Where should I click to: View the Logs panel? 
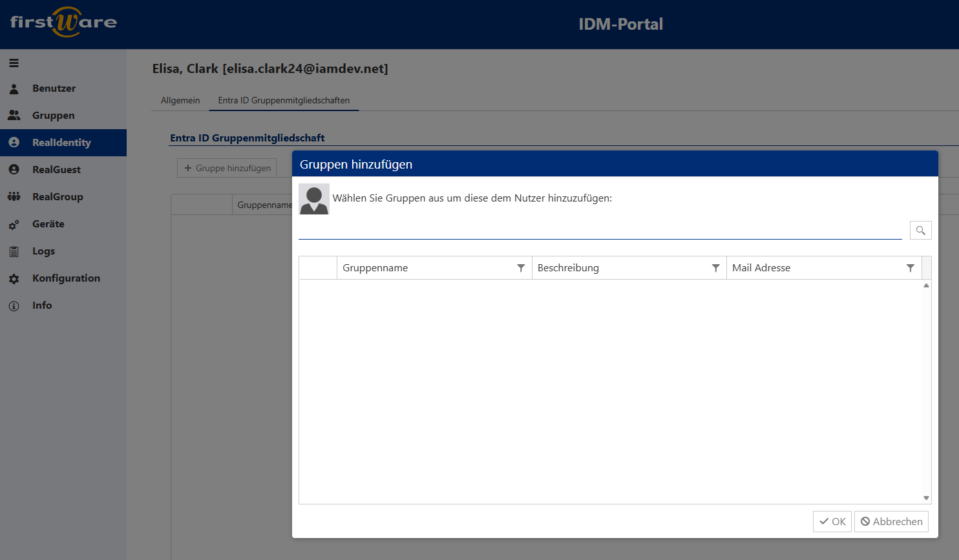tap(42, 251)
